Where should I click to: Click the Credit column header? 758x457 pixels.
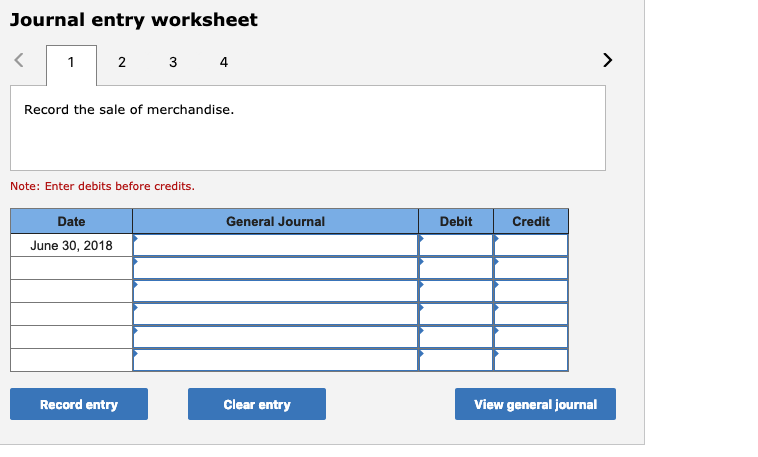(531, 221)
